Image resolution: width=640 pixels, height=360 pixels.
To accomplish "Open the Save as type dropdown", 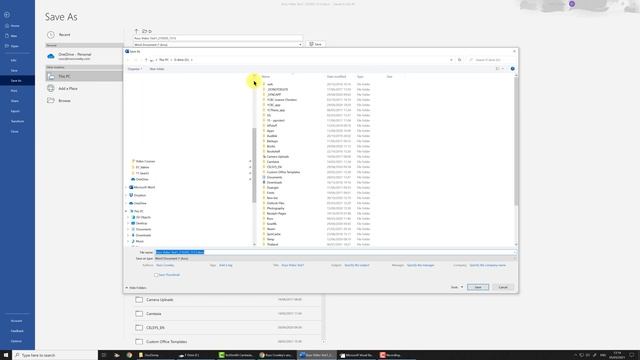I will coord(335,258).
